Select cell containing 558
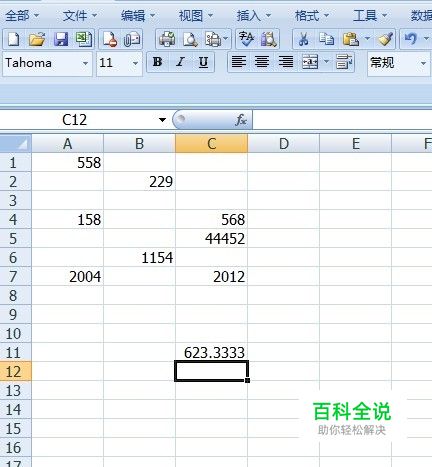Viewport: 432px width, 467px height. pos(68,162)
